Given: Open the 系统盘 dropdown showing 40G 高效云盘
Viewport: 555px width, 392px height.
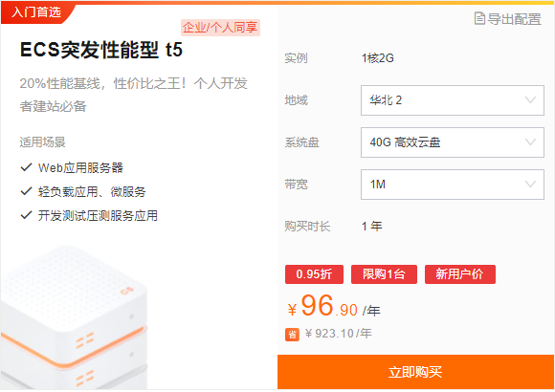Looking at the screenshot, I should [x=453, y=142].
